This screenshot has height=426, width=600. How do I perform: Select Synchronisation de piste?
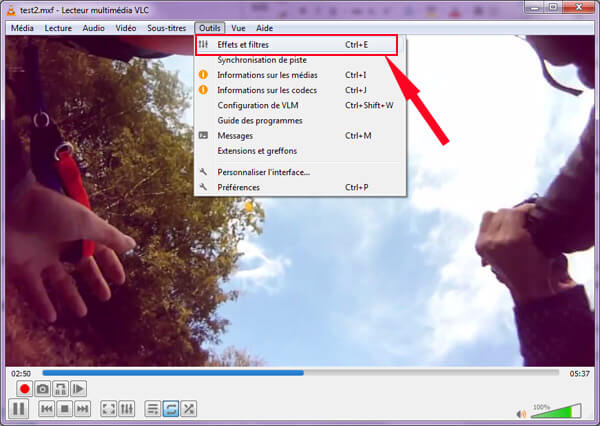pos(300,60)
